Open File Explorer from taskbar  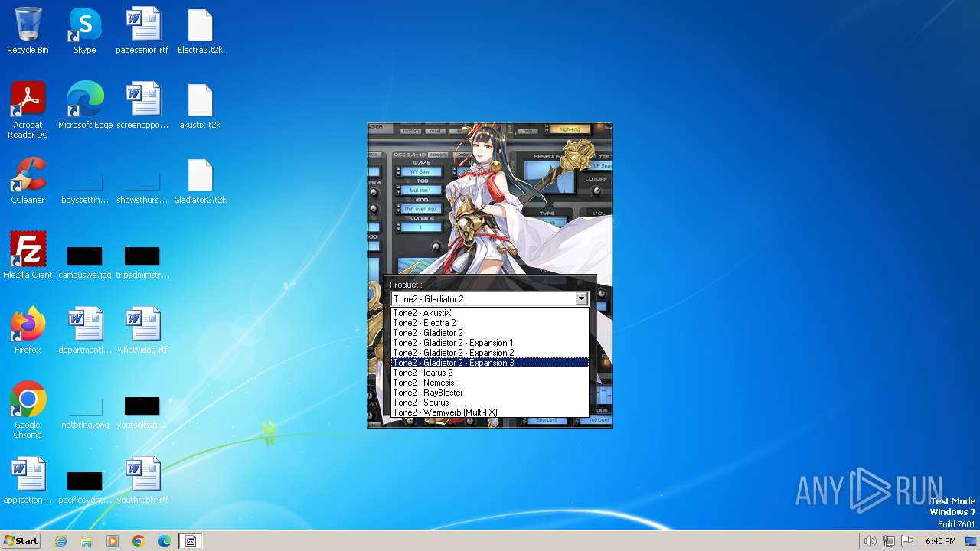pos(87,541)
